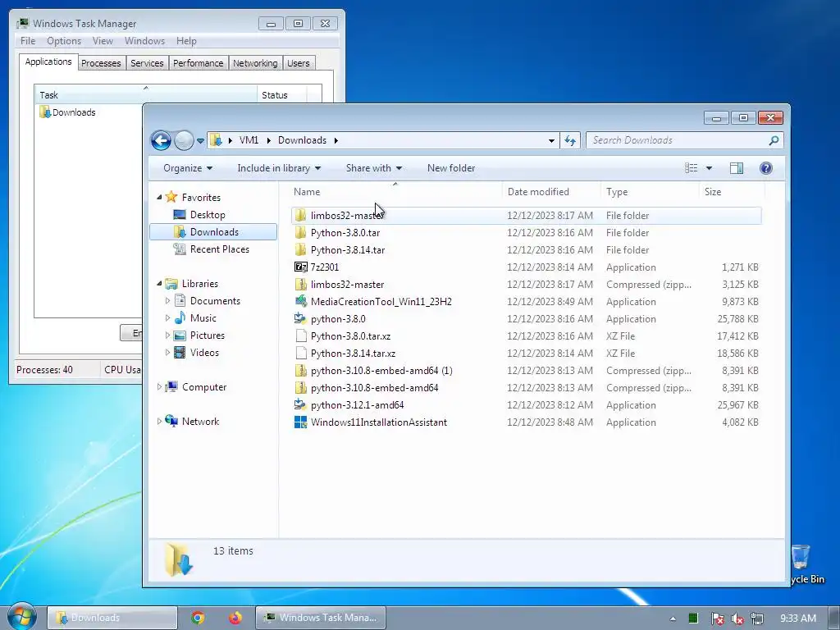Collapse the Favorites tree group
The image size is (840, 630).
(x=159, y=197)
